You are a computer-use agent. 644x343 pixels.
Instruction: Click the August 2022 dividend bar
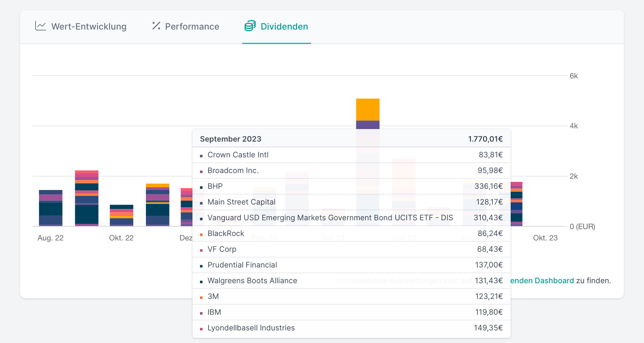(51, 208)
